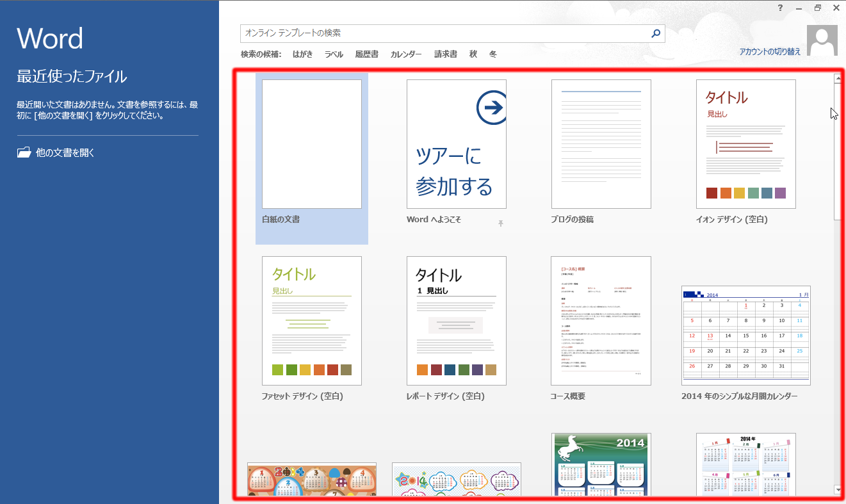This screenshot has height=504, width=846.
Task: Open the ブログの投稿 template
Action: coord(601,144)
